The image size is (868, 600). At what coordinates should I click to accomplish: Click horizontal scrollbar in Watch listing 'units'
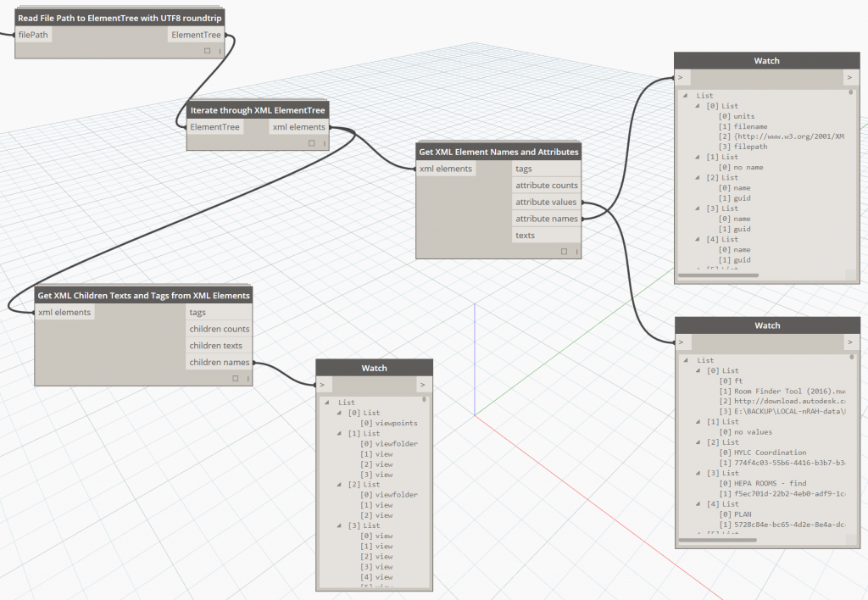[719, 275]
